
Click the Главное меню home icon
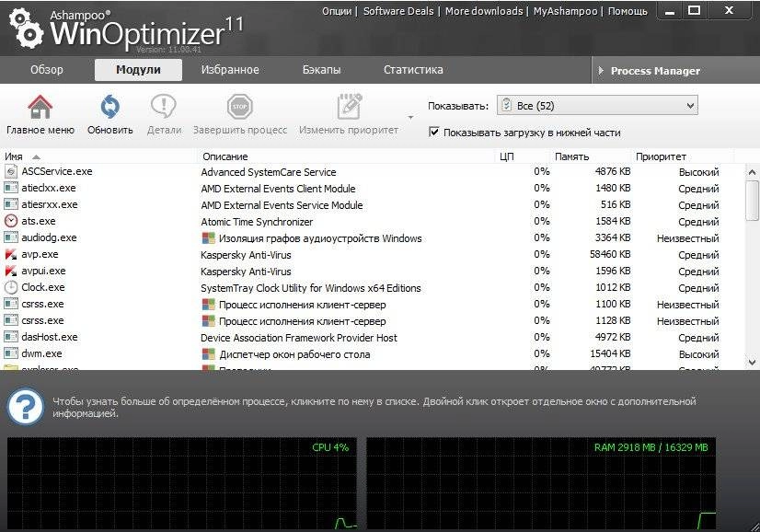click(x=40, y=106)
